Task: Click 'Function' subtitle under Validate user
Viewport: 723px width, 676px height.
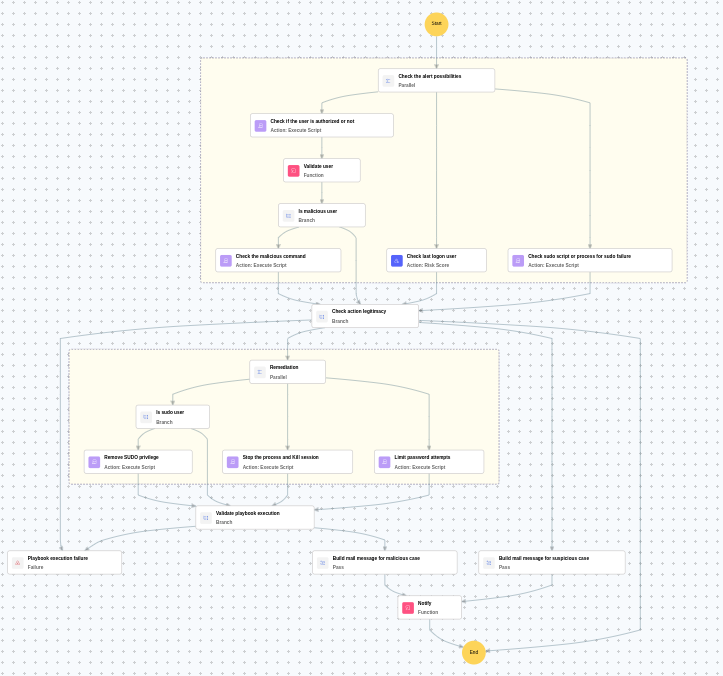Action: [314, 175]
